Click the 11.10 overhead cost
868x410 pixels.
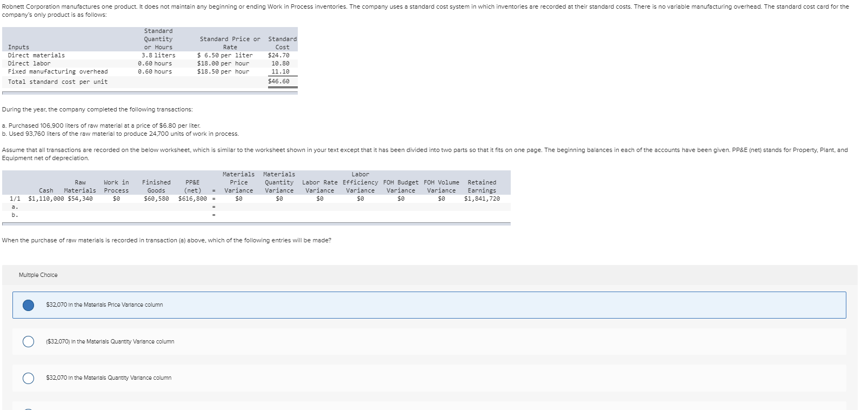(281, 71)
